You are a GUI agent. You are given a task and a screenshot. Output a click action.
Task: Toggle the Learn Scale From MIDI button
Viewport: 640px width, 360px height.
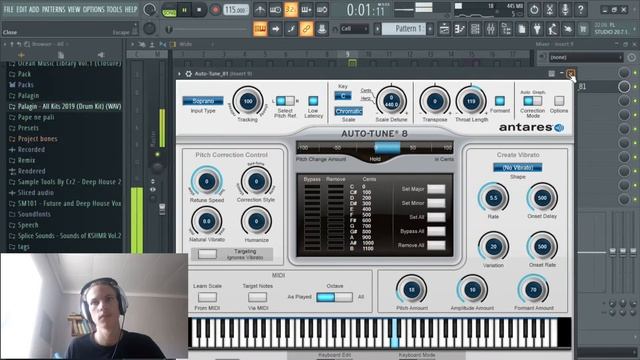[x=207, y=297]
